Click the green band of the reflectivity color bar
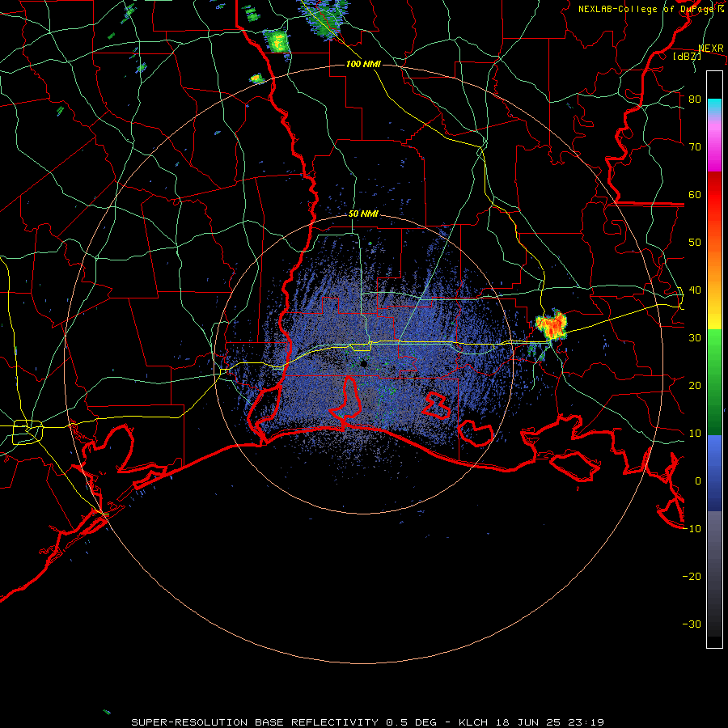The width and height of the screenshot is (728, 728). coord(714,382)
